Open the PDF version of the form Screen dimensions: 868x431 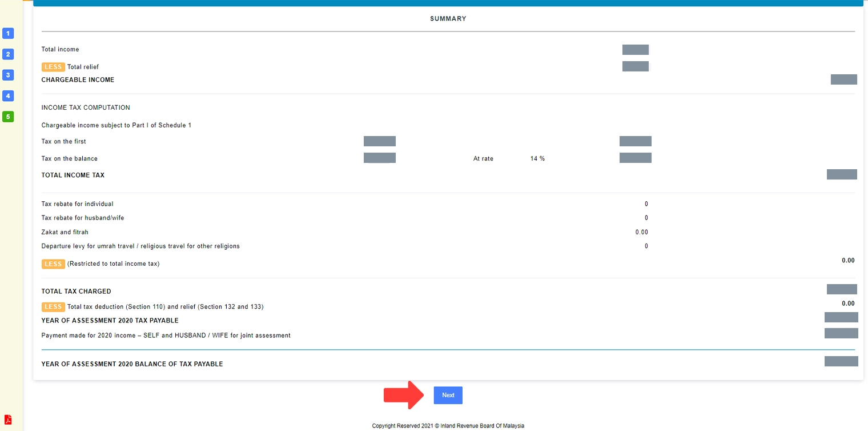point(7,418)
